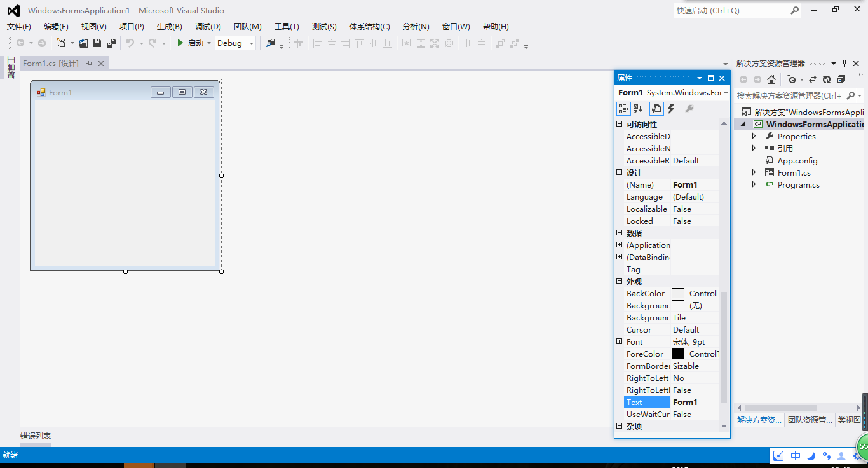Click the quick launch search magnifier icon
This screenshot has height=468, width=868.
[x=795, y=10]
